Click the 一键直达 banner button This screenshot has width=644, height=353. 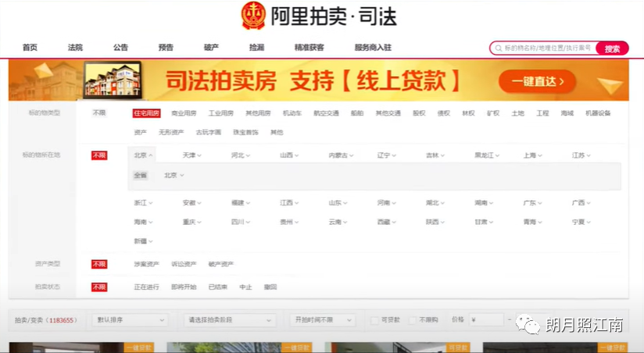pyautogui.click(x=537, y=81)
